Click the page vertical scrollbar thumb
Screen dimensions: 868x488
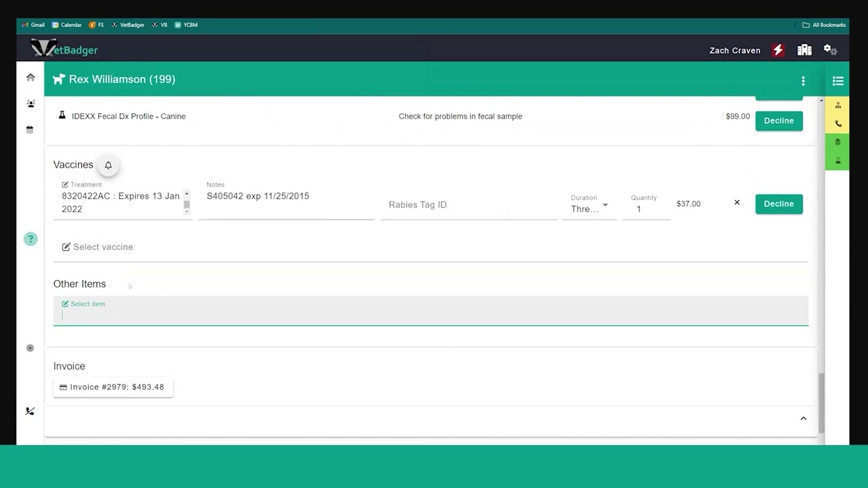click(x=821, y=403)
